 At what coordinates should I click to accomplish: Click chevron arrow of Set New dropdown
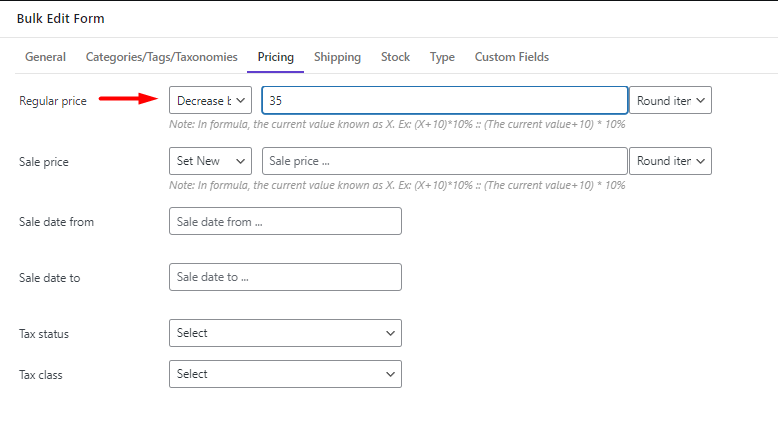(x=241, y=161)
